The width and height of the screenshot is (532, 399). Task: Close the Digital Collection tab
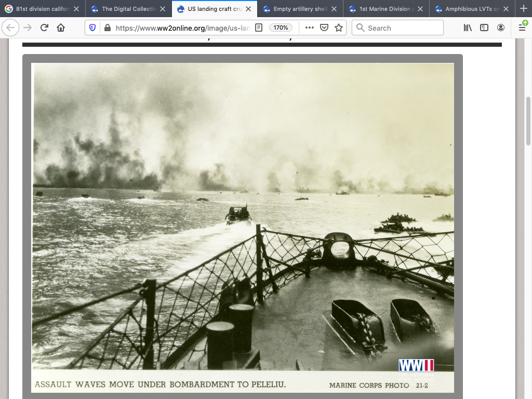(162, 9)
